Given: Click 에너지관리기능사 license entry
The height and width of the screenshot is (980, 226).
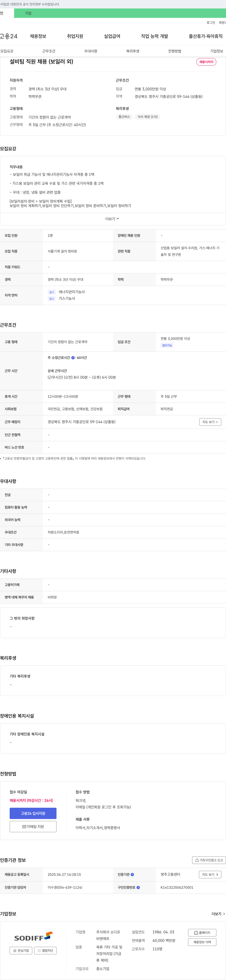Looking at the screenshot, I should (x=72, y=292).
